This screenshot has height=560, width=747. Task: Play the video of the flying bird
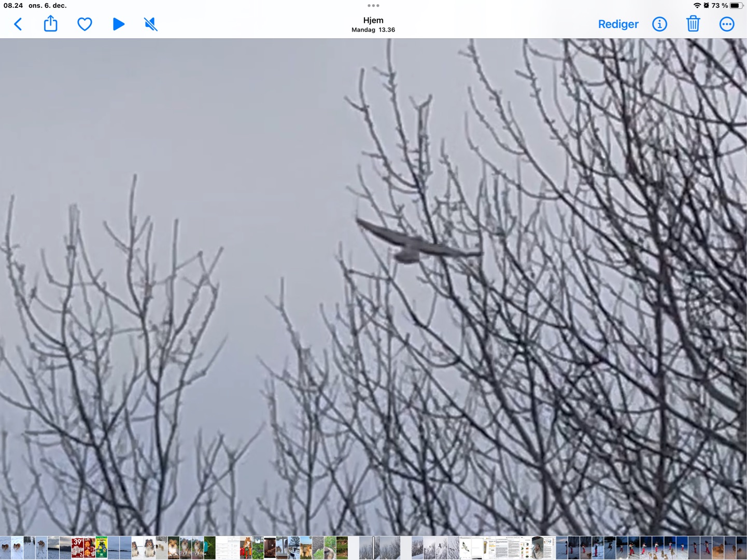[x=118, y=24]
